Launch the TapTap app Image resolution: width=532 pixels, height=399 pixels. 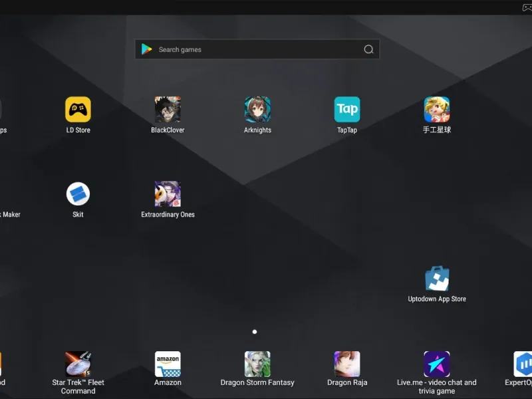pyautogui.click(x=347, y=109)
